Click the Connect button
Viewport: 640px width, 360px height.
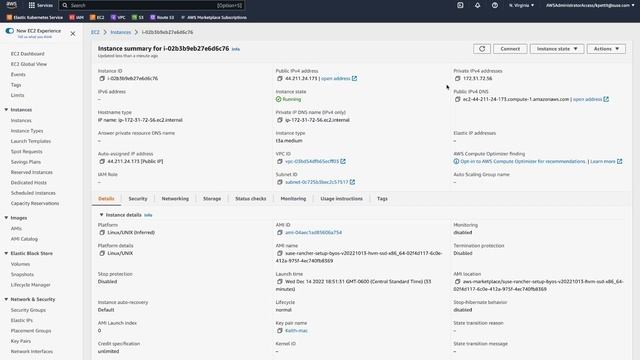[x=510, y=49]
